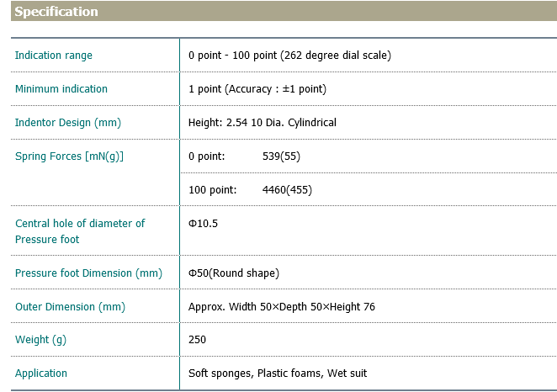The height and width of the screenshot is (392, 557).
Task: Click the 4460(455) spring force value
Action: point(287,190)
